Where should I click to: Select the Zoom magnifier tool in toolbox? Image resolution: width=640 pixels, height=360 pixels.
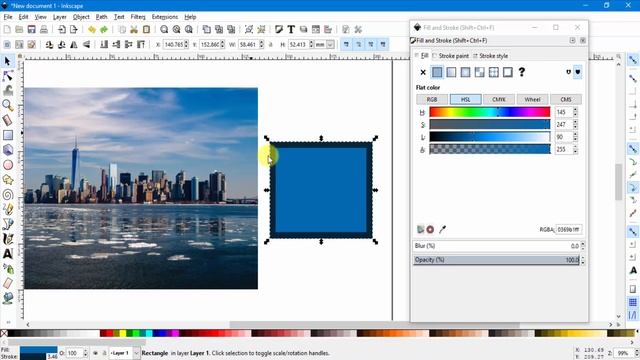tap(7, 105)
